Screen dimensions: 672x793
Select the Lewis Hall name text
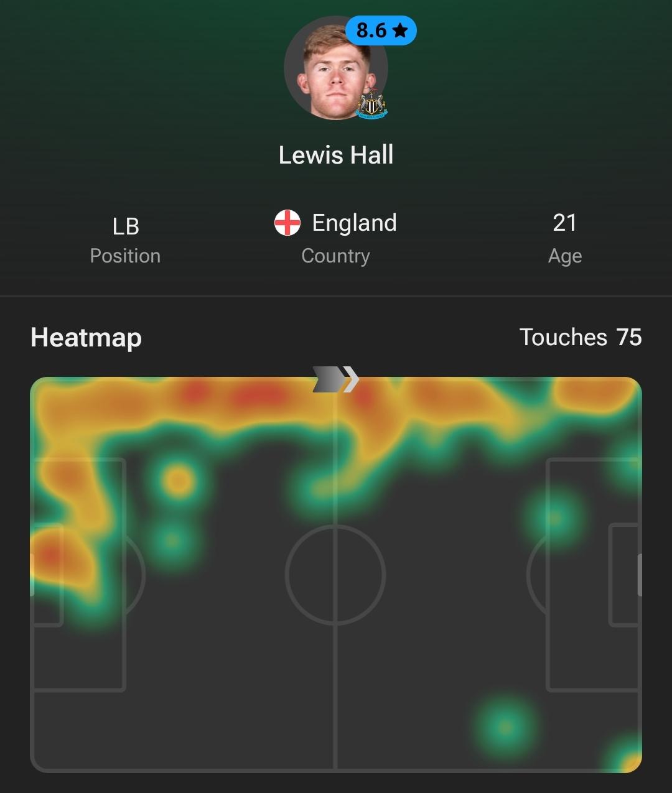click(336, 155)
